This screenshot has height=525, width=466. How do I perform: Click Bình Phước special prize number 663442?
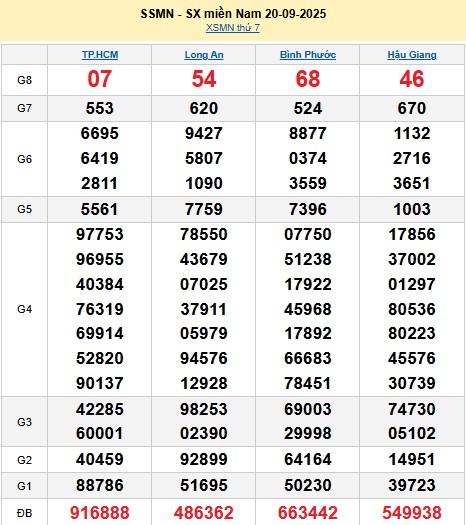click(x=308, y=513)
